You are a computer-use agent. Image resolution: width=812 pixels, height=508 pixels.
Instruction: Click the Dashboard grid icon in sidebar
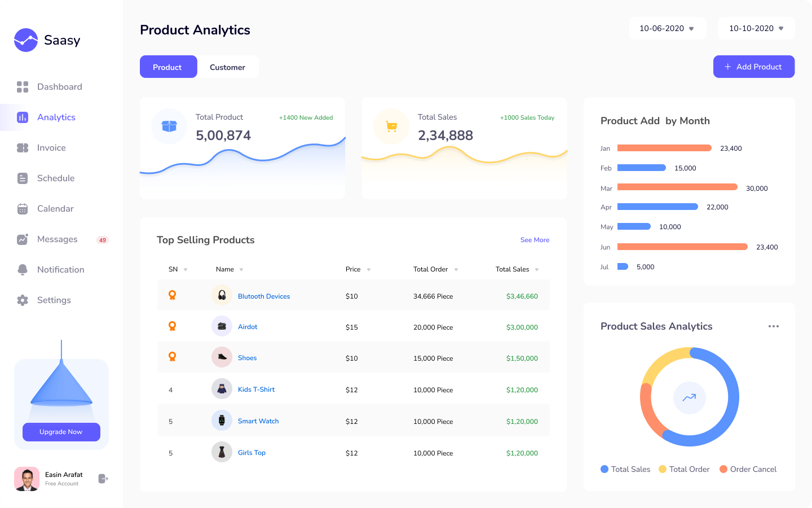[23, 87]
